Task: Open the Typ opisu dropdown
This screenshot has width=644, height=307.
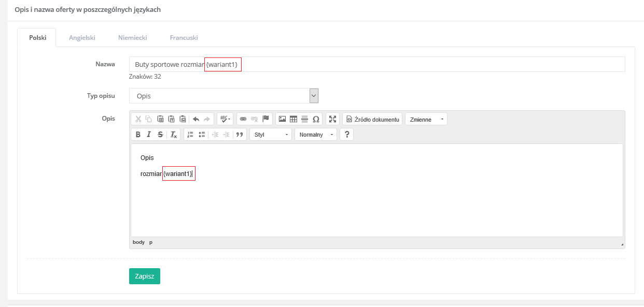Action: (x=223, y=96)
